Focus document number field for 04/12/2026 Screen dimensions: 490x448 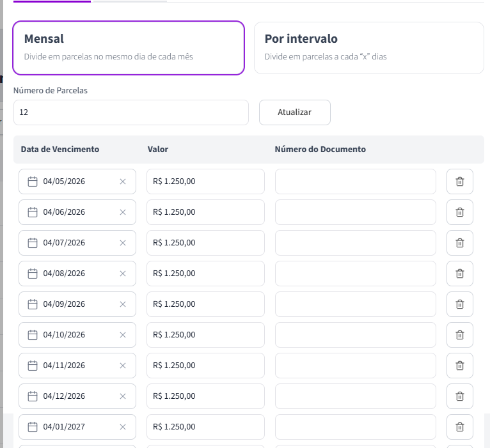tap(356, 396)
